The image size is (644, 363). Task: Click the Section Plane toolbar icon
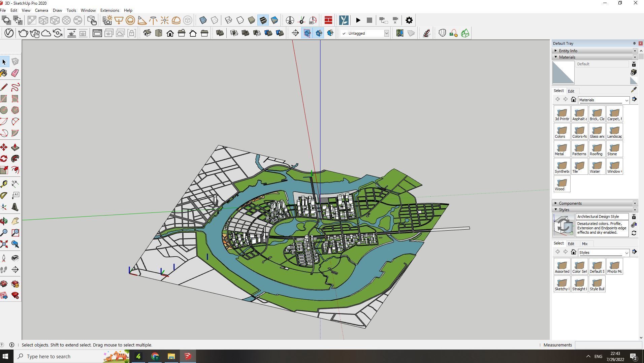pyautogui.click(x=295, y=33)
